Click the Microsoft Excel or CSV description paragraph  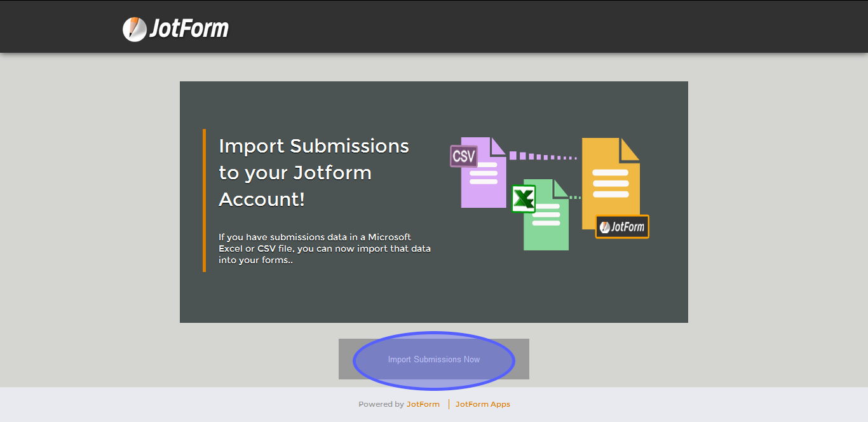pos(324,248)
